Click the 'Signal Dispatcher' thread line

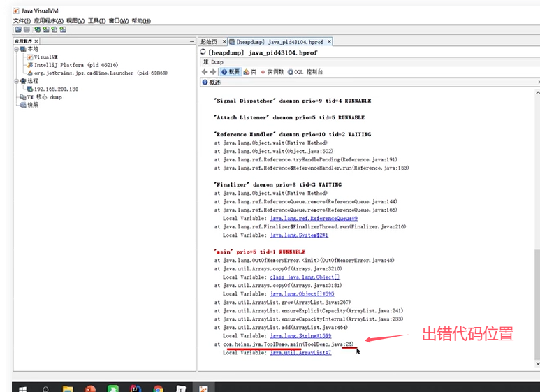pos(293,101)
